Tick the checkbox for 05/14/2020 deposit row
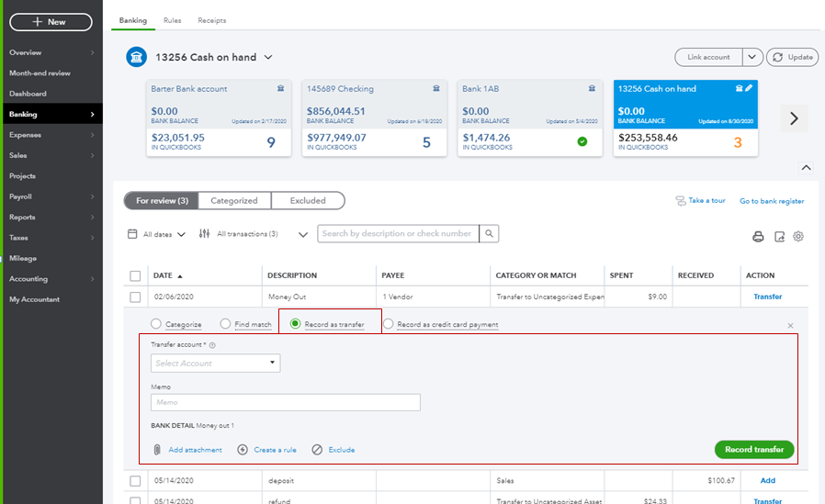This screenshot has height=504, width=825. pyautogui.click(x=135, y=481)
